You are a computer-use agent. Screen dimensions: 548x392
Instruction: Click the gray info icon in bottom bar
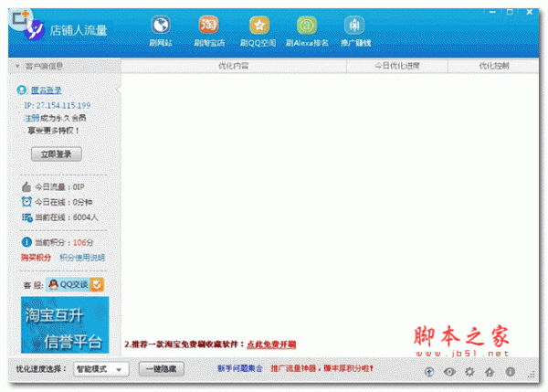511,372
